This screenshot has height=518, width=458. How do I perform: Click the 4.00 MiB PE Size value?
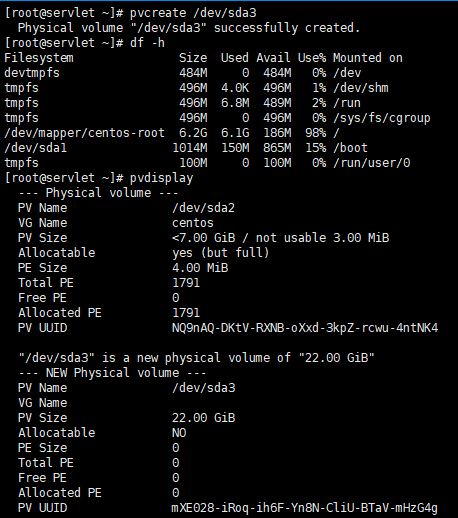(200, 268)
